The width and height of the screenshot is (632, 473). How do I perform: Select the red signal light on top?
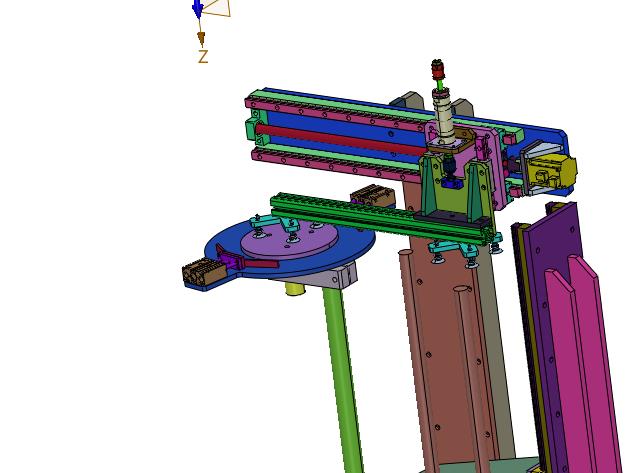[x=437, y=69]
